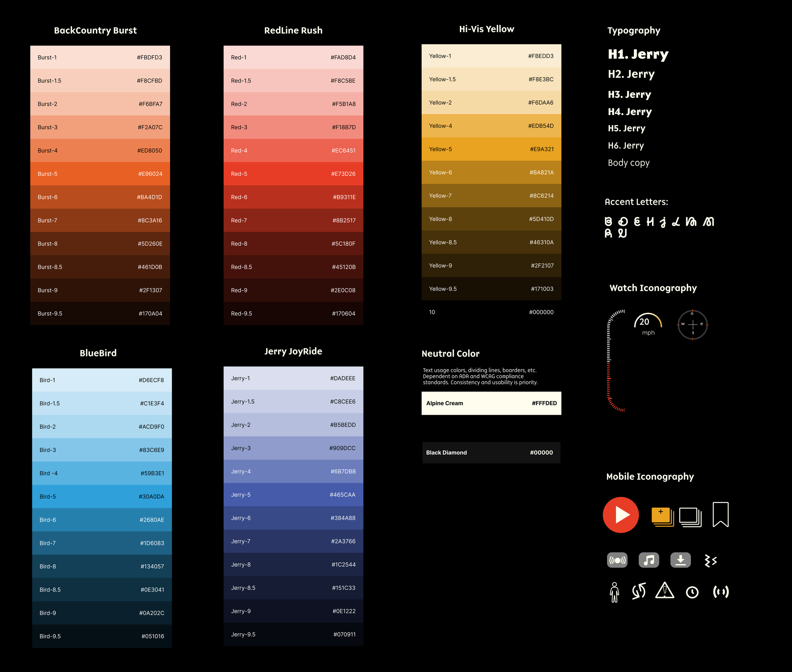Tap the music note icon
Viewport: 792px width, 672px height.
tap(649, 560)
